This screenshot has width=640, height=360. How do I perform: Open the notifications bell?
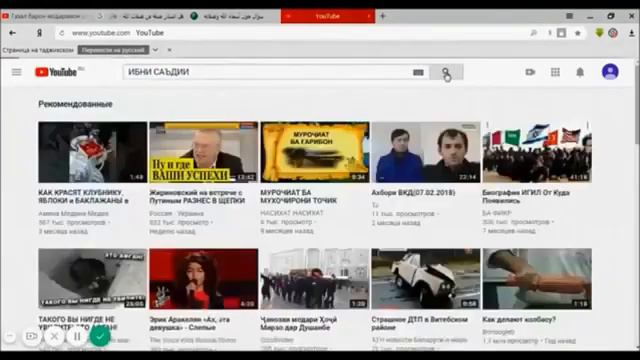[580, 72]
